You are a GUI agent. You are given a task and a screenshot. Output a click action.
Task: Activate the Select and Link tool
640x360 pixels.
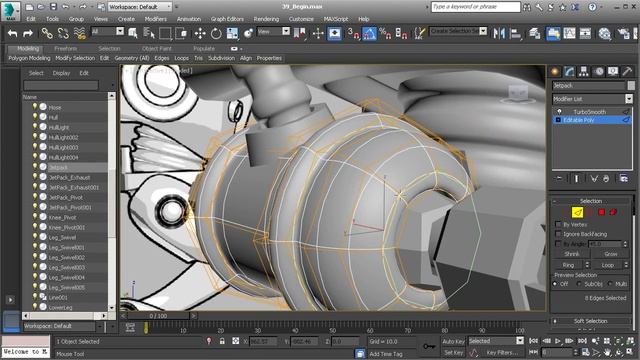pyautogui.click(x=47, y=33)
